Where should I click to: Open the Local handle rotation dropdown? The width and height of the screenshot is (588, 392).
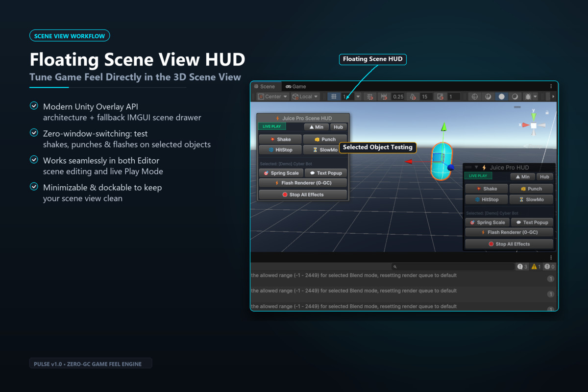[305, 97]
